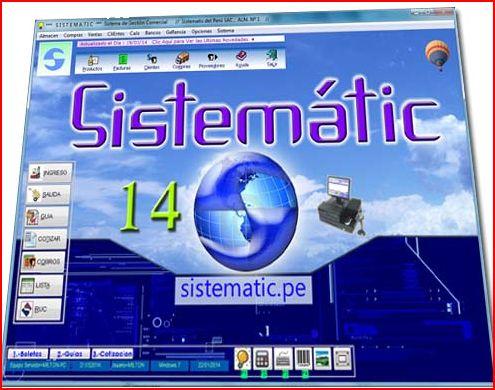Open the Almacen menu
The height and width of the screenshot is (390, 495).
pyautogui.click(x=49, y=35)
